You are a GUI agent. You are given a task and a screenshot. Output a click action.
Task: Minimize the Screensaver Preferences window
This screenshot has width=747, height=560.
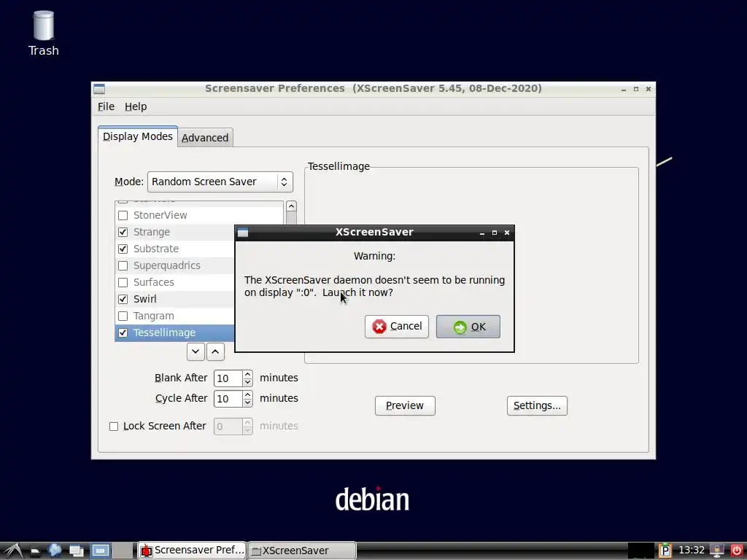[x=624, y=89]
